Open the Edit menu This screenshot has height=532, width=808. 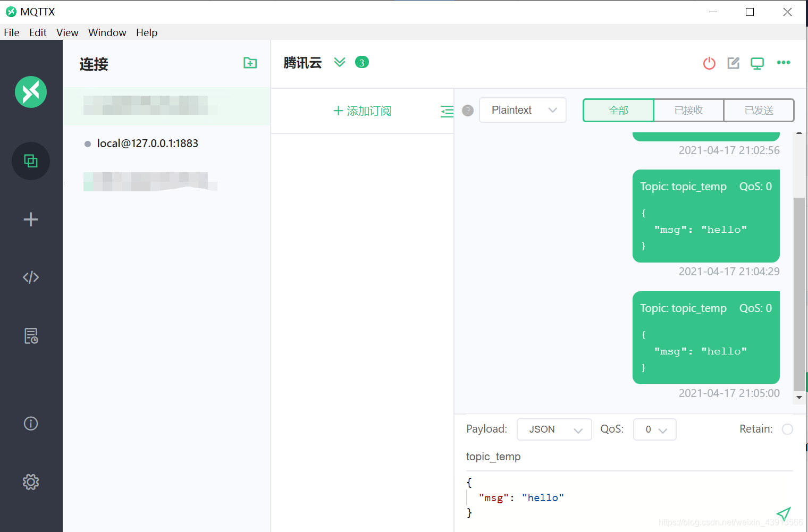point(37,32)
